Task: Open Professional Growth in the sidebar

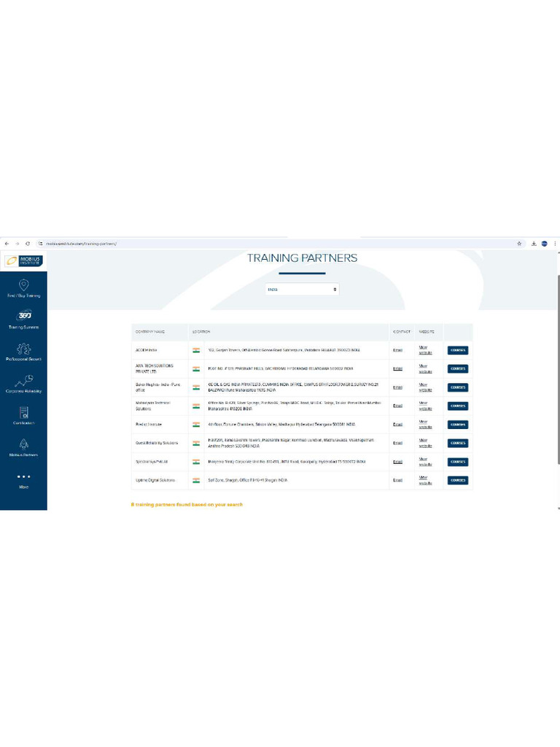Action: [24, 352]
